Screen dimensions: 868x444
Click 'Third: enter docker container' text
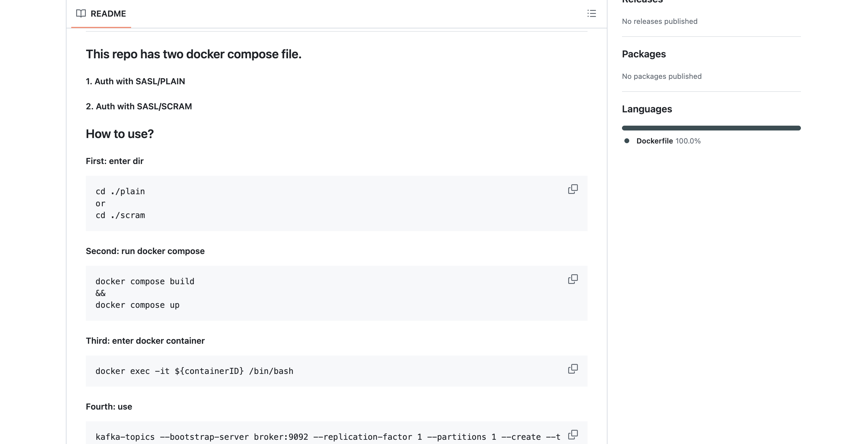click(145, 341)
